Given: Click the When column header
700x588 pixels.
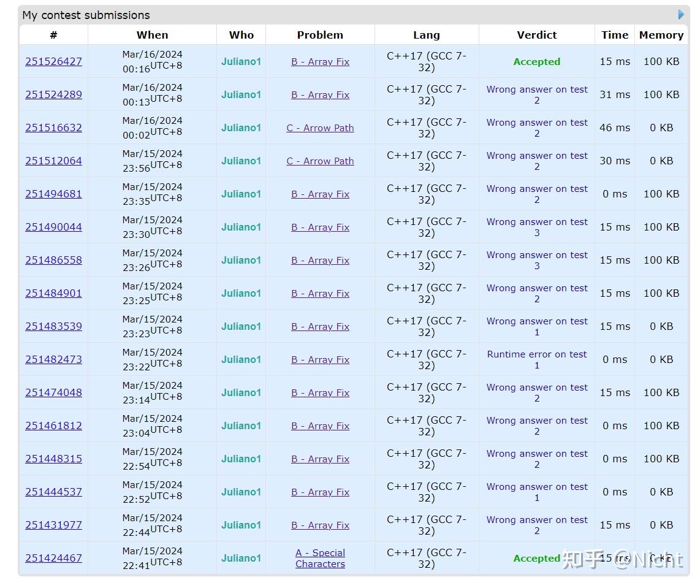Looking at the screenshot, I should (x=152, y=35).
